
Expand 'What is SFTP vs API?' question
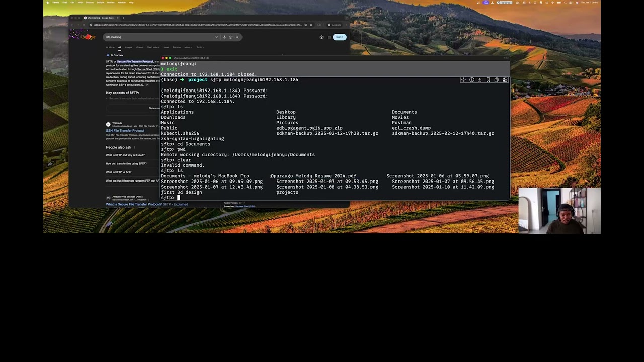(x=119, y=172)
